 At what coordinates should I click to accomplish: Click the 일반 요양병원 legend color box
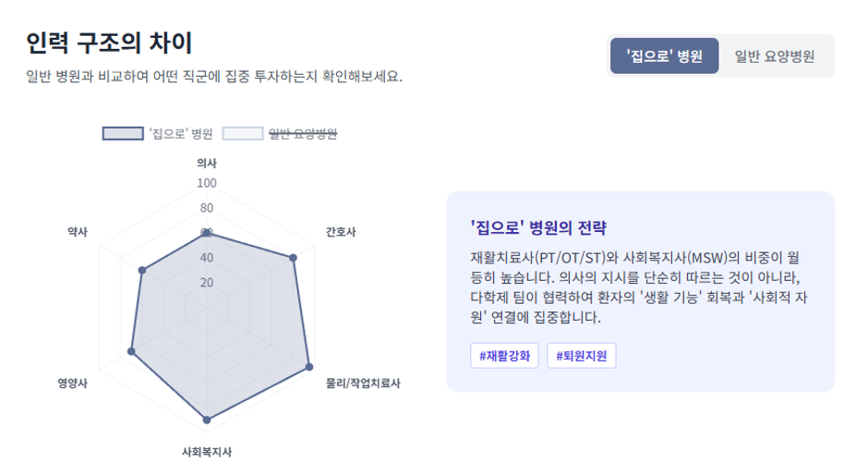point(243,133)
